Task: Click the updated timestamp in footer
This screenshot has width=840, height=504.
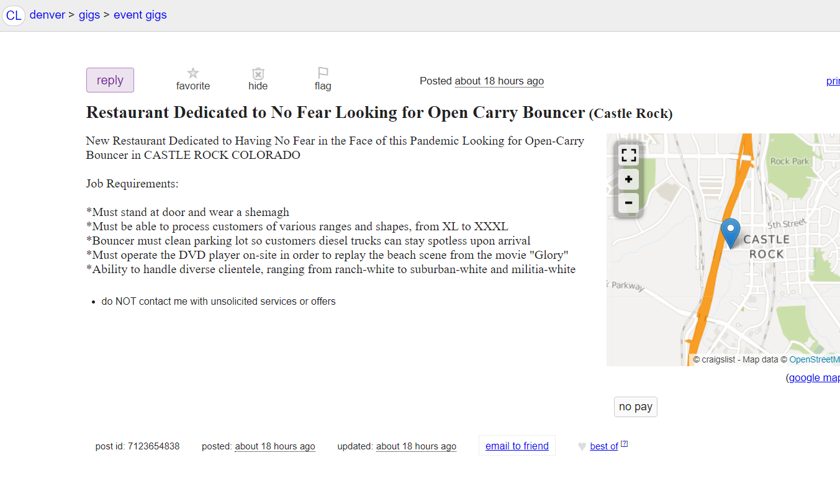Action: click(416, 446)
